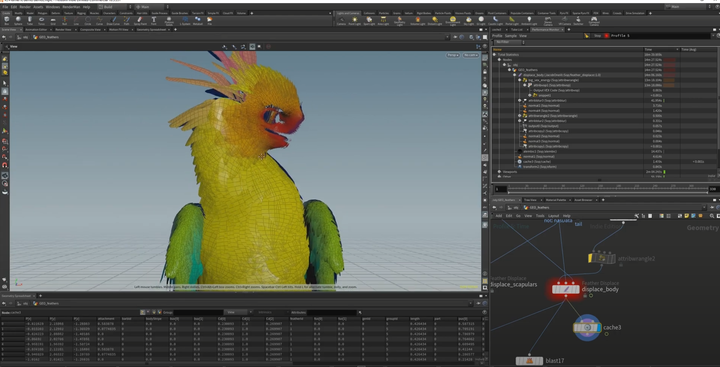Open the Performance Monitor tab
Viewport: 720px width, 367px height.
545,29
